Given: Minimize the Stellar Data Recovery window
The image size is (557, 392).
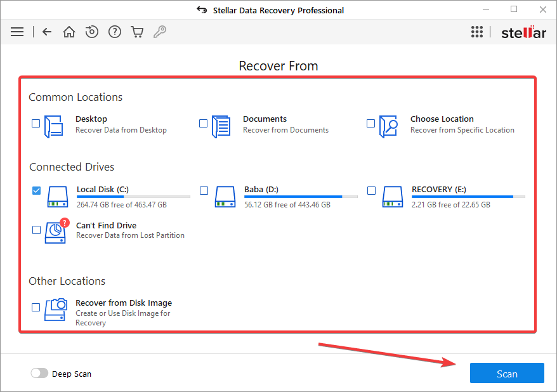Looking at the screenshot, I should click(x=486, y=10).
